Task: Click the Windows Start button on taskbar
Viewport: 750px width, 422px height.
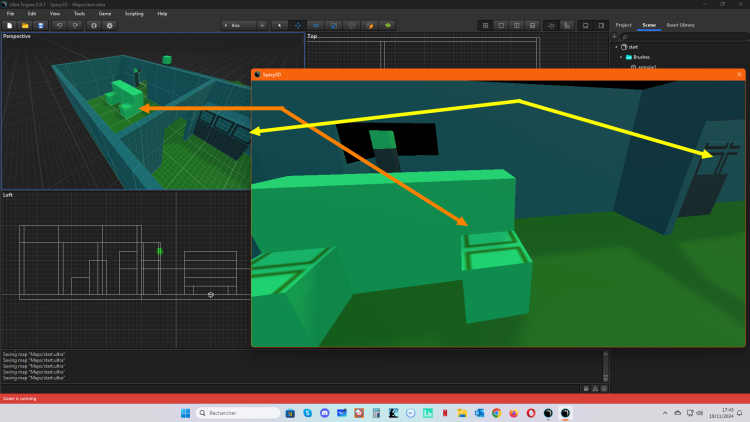Action: (185, 413)
